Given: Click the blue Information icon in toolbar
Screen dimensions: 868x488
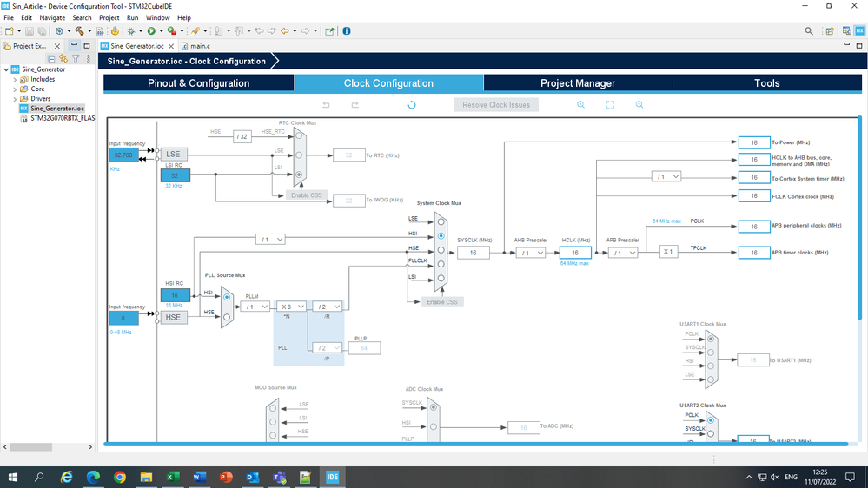Looking at the screenshot, I should [x=347, y=31].
